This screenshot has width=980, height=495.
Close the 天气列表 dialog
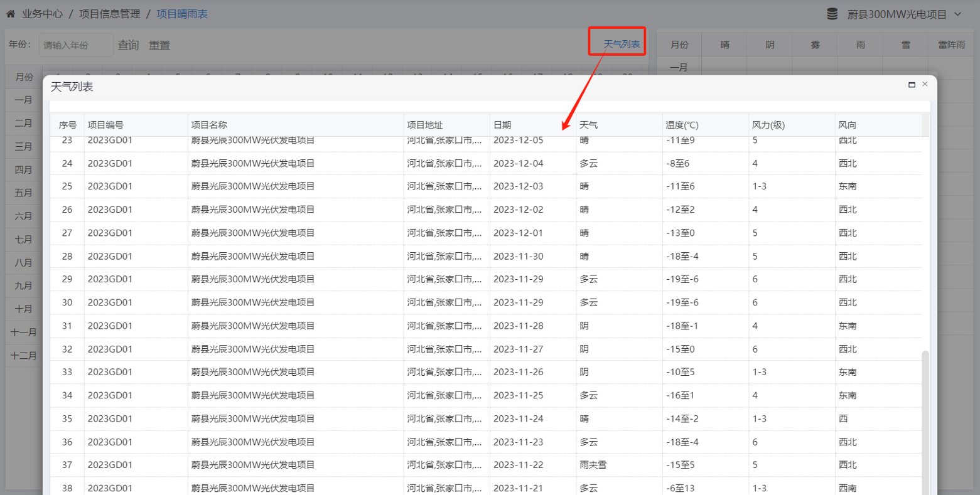point(925,84)
